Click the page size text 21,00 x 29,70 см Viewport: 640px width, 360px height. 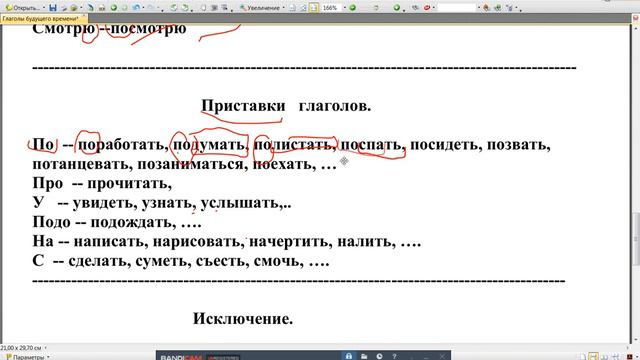point(21,348)
